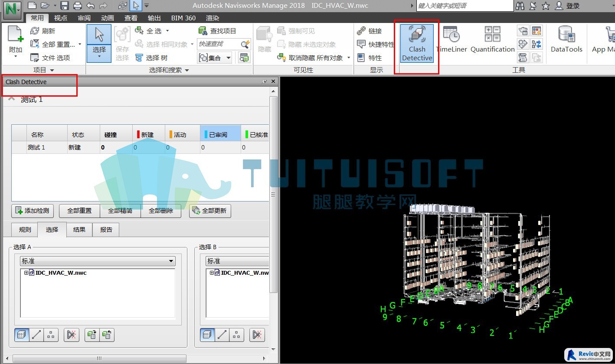This screenshot has width=615, height=364.
Task: Click the Appearance Profiler icon
Action: (536, 31)
